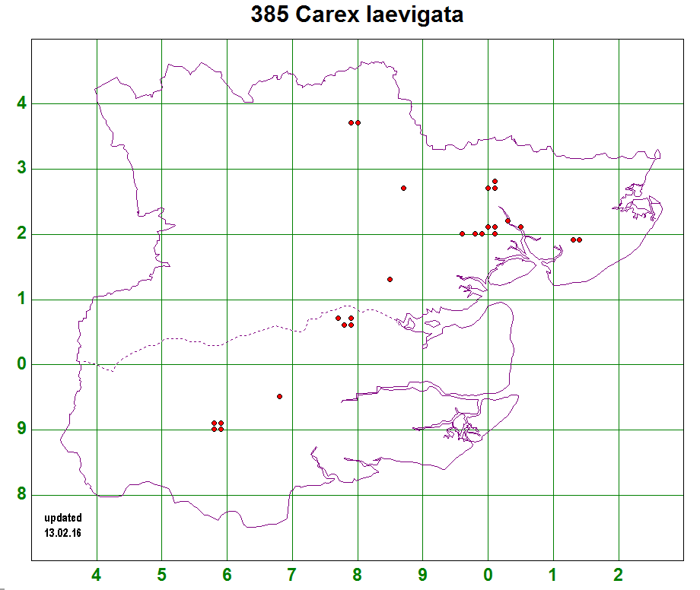
Task: Click the green '8' label on left axis
Action: pyautogui.click(x=22, y=495)
